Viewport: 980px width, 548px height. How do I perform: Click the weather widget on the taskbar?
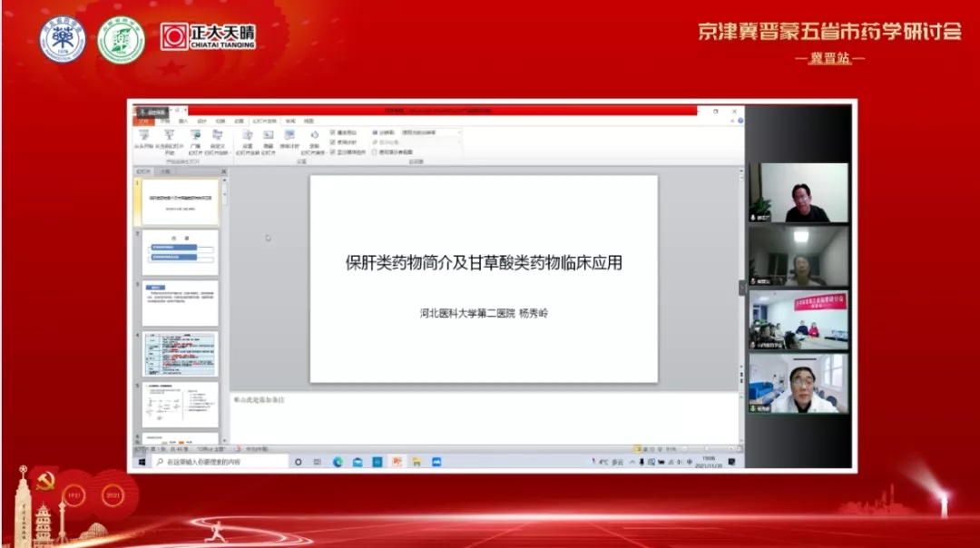point(607,463)
